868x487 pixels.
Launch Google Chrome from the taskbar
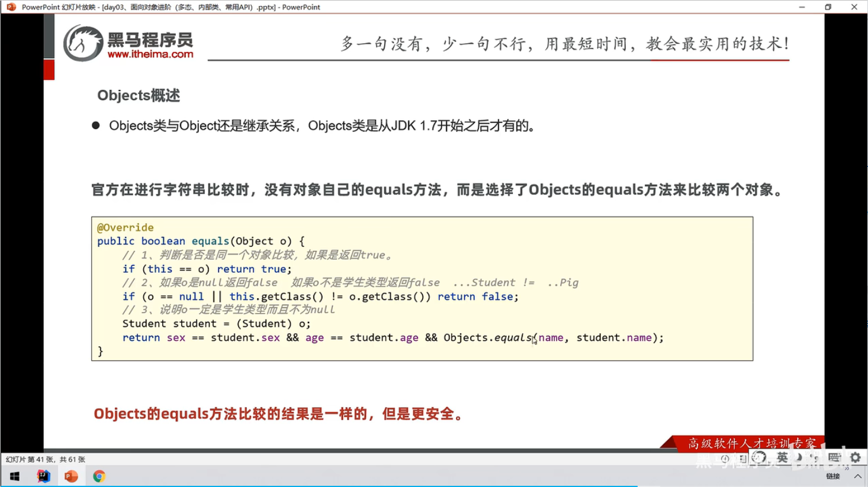tap(99, 476)
